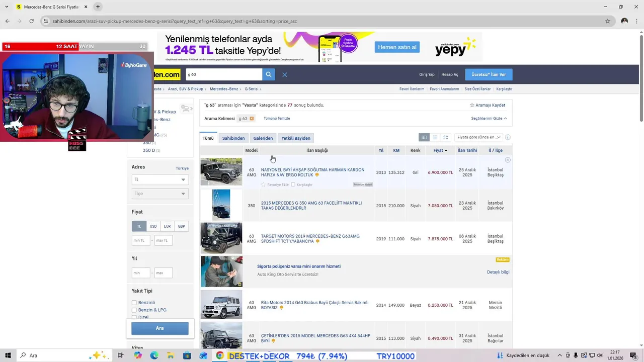Screen dimensions: 644x362
Task: Click the min TL price field
Action: (x=141, y=240)
